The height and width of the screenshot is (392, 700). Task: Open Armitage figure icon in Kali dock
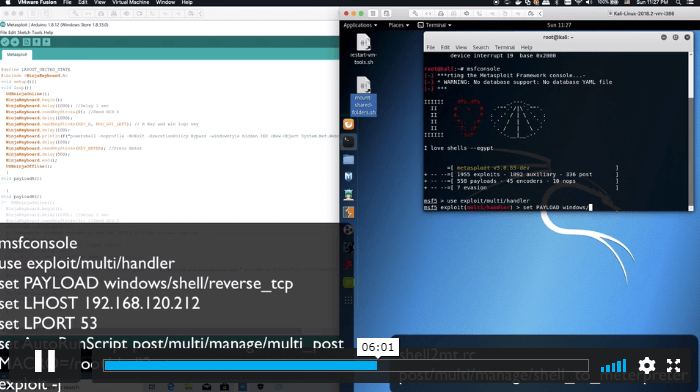(349, 195)
